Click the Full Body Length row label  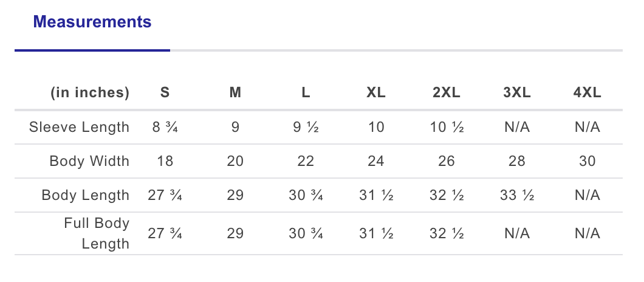pyautogui.click(x=97, y=233)
